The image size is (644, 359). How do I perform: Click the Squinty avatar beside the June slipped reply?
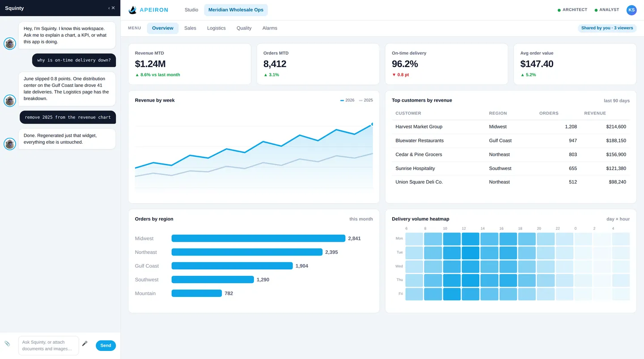[10, 101]
